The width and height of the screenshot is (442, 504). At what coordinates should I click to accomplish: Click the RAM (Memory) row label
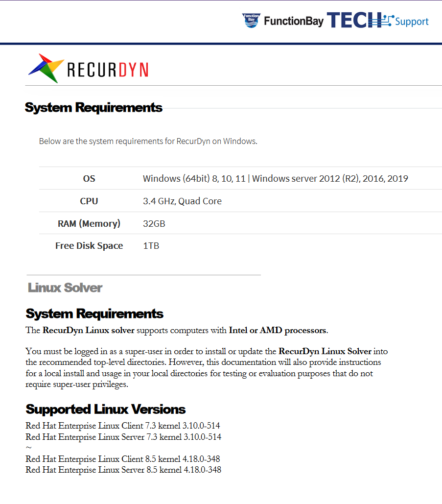(x=89, y=223)
